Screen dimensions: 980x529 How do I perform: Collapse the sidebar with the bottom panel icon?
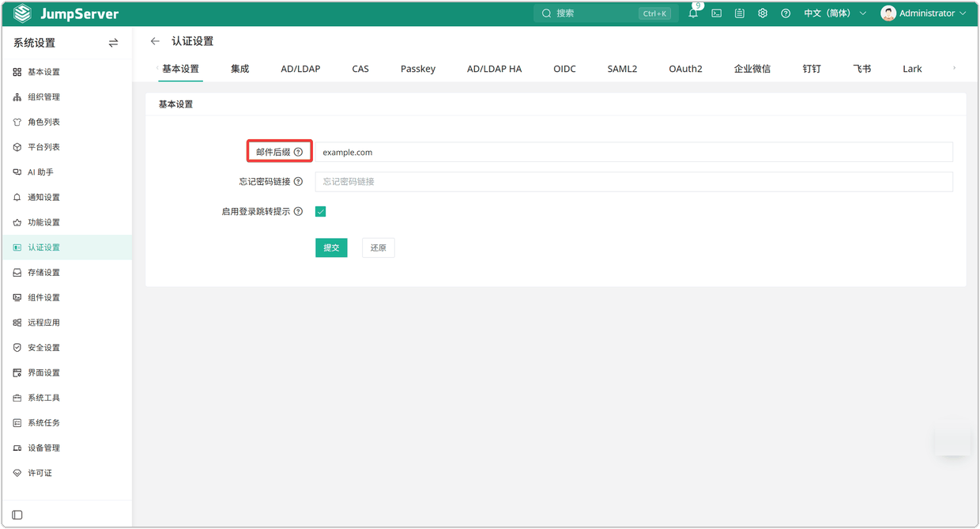click(x=17, y=515)
